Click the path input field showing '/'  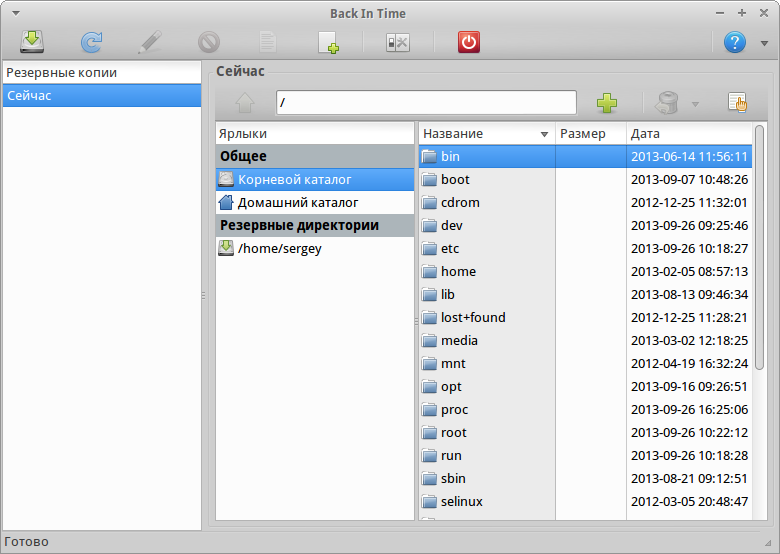pos(426,102)
